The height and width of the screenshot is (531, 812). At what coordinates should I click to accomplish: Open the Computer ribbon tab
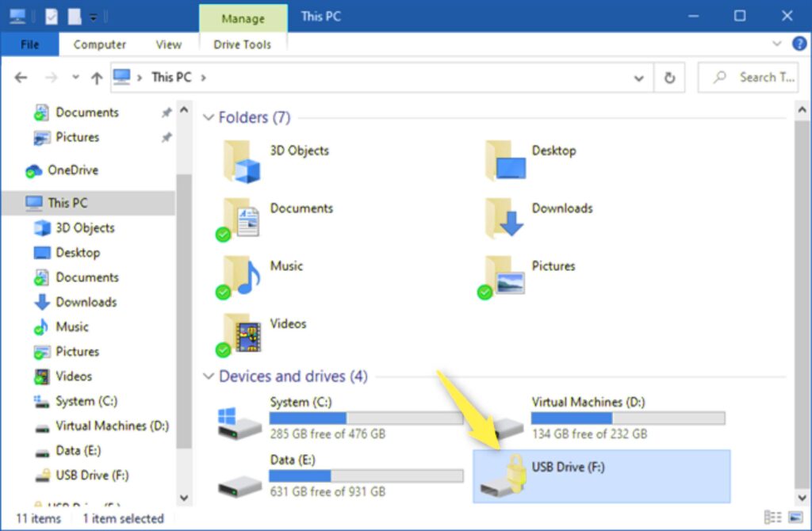click(99, 44)
